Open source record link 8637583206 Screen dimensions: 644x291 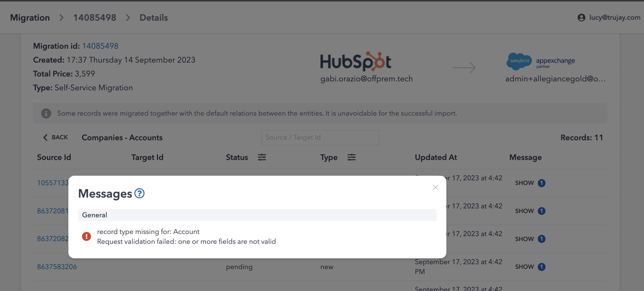(57, 267)
